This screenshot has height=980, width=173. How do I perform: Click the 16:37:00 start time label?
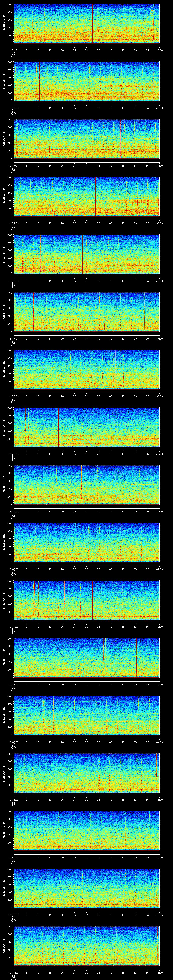[x=13, y=396]
